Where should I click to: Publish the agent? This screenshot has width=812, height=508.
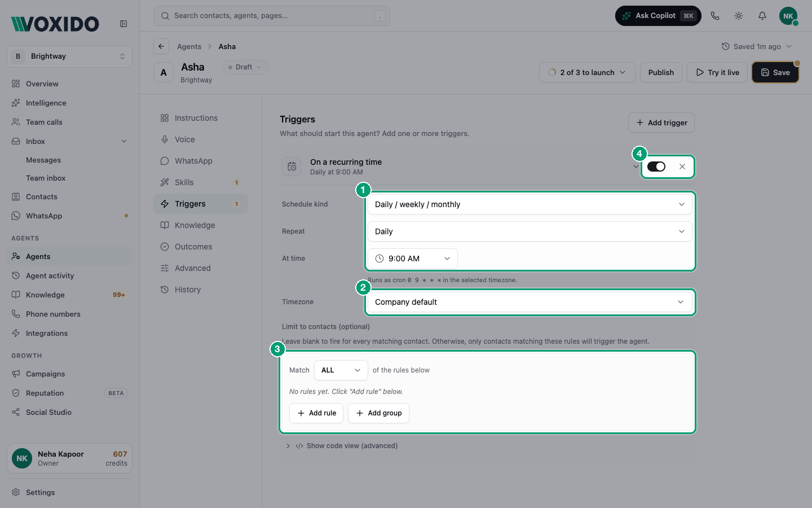click(x=661, y=72)
